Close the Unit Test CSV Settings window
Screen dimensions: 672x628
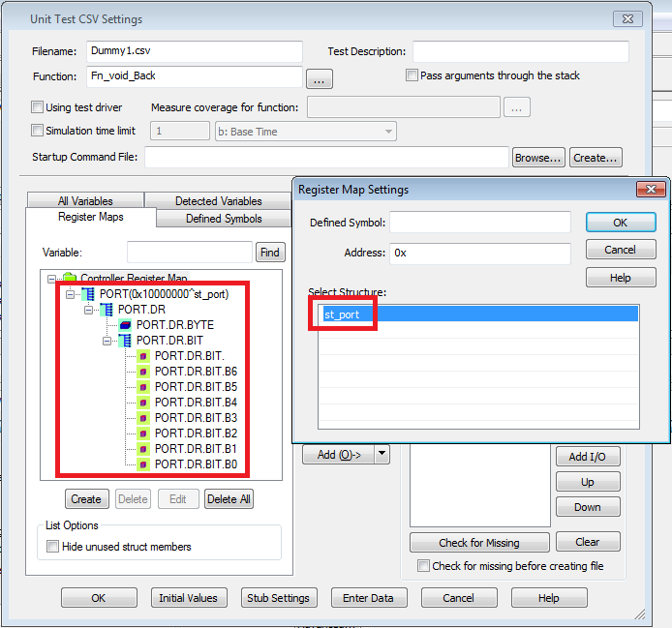pyautogui.click(x=627, y=18)
